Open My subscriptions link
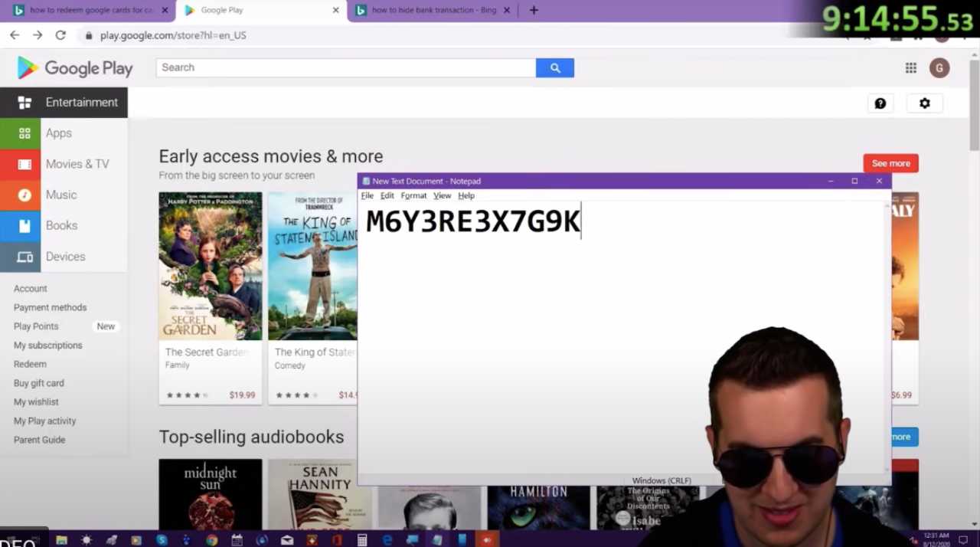The image size is (980, 547). click(x=47, y=346)
